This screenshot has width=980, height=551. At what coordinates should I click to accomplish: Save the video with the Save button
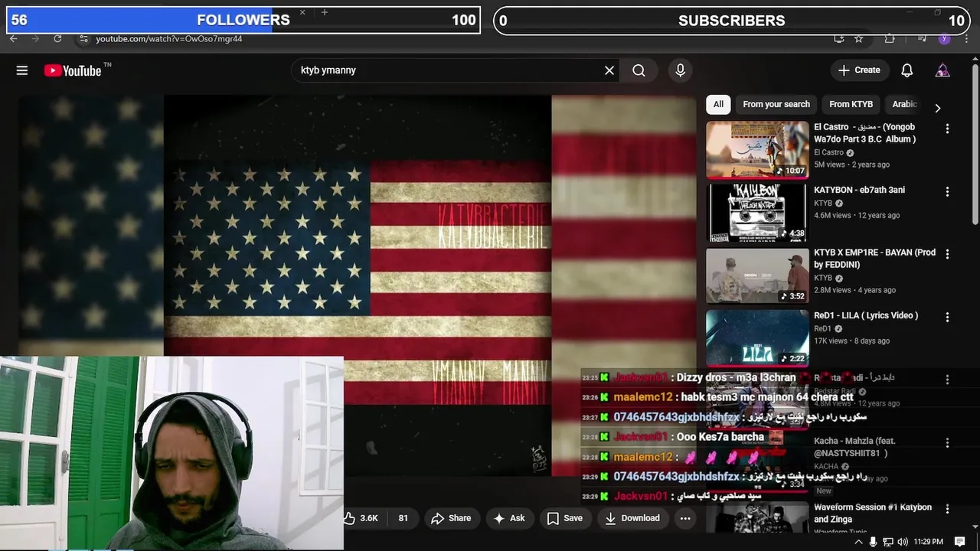pyautogui.click(x=565, y=518)
